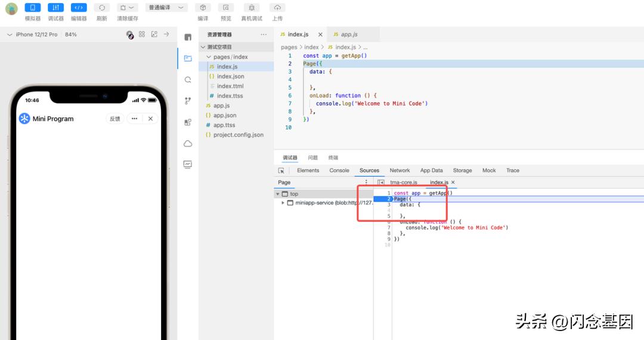Click the upload (上传) cloud icon

coord(277,8)
